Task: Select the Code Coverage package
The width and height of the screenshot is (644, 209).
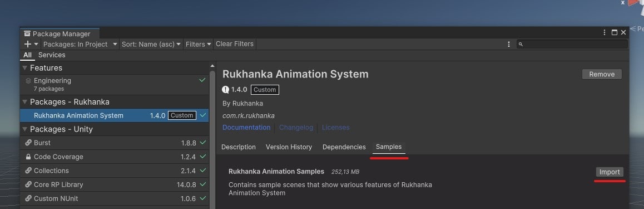Action: click(115, 157)
